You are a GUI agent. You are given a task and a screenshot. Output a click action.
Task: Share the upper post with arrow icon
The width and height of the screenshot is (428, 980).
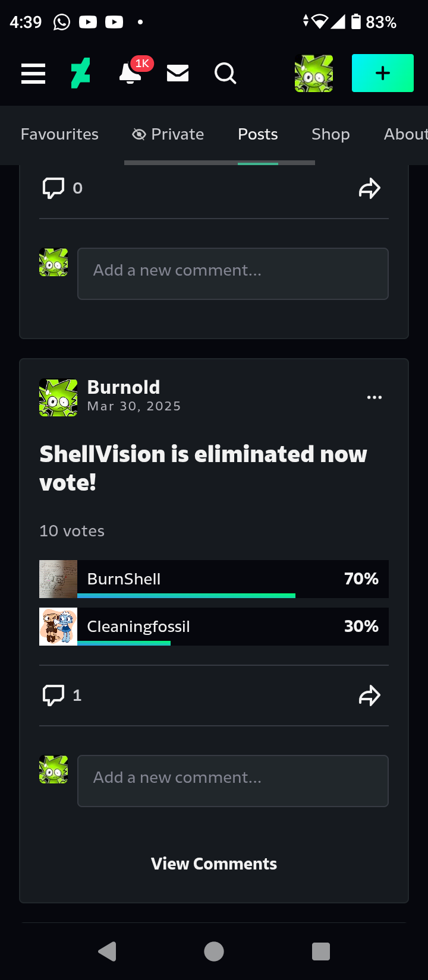[370, 188]
